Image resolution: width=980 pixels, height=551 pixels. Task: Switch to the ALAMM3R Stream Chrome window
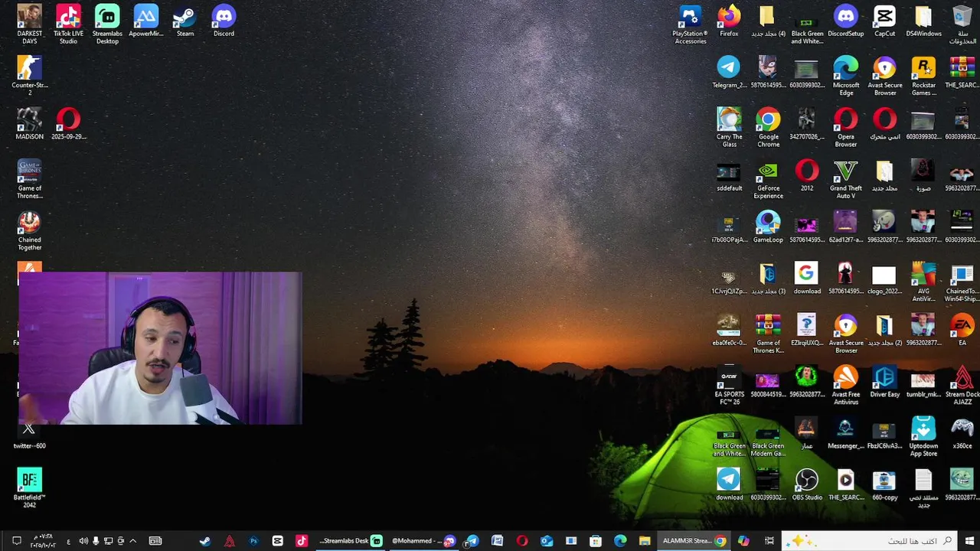click(x=694, y=541)
